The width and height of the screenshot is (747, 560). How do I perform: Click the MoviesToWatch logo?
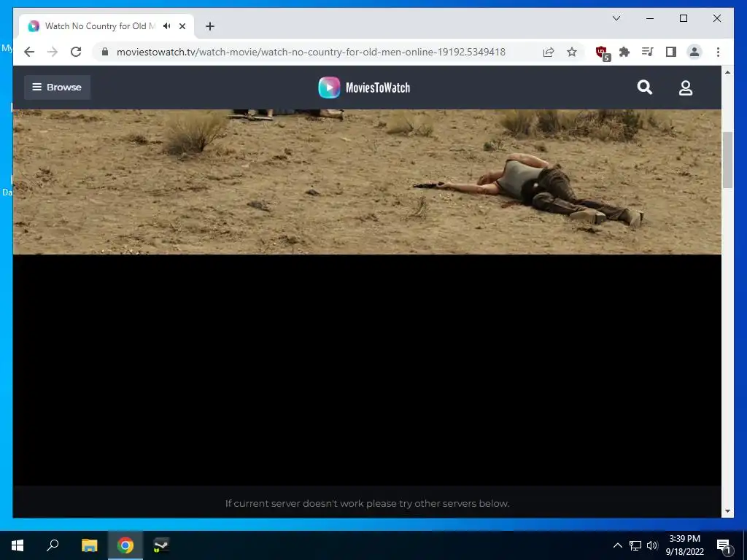pos(365,87)
